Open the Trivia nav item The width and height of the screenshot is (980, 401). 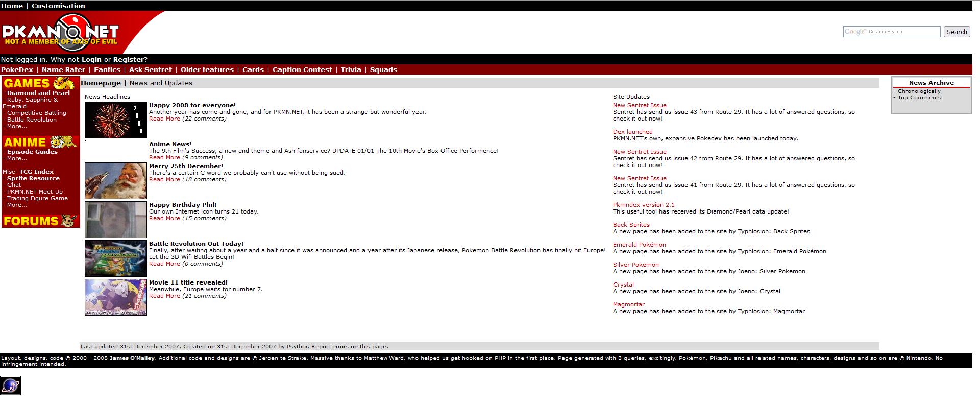click(x=351, y=69)
